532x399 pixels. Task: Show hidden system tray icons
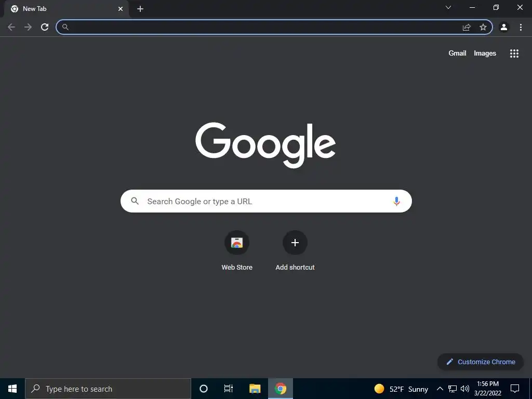(440, 389)
